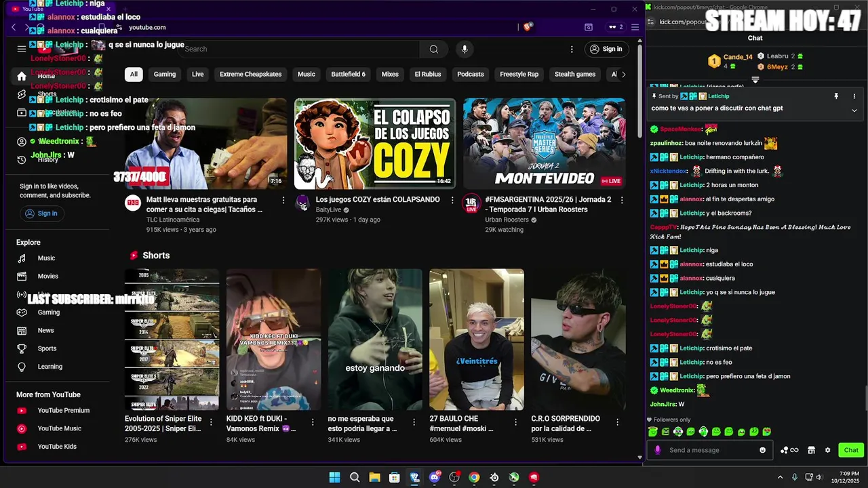Select the All filter chip
The width and height of the screenshot is (868, 488).
point(134,74)
